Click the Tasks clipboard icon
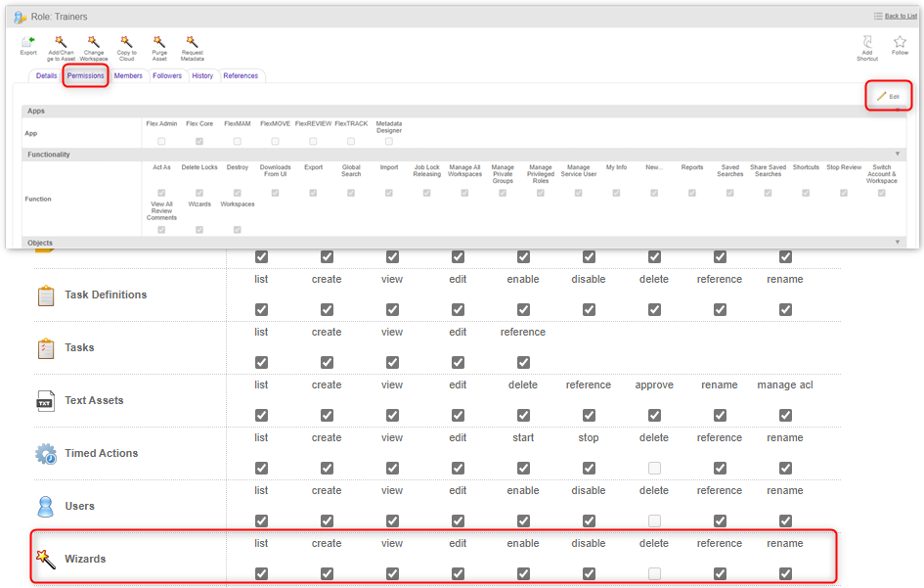The height and width of the screenshot is (588, 924). tap(45, 348)
